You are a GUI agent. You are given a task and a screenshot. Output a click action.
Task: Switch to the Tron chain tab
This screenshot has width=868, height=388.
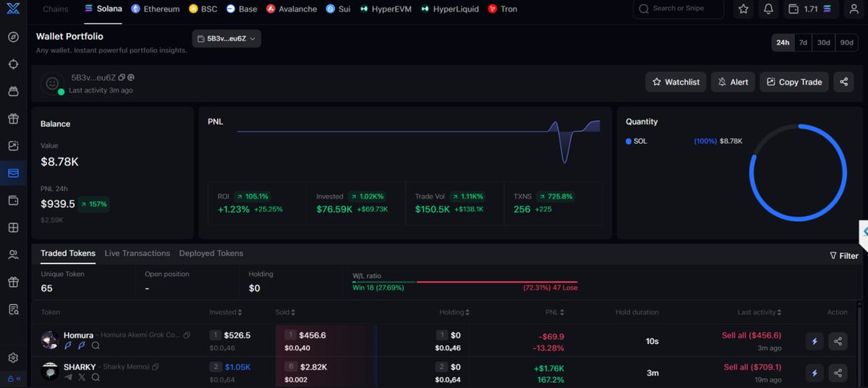503,9
